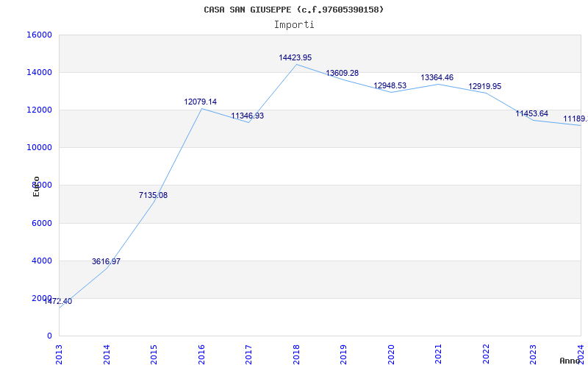Click the 2020 x-axis year label

click(391, 355)
